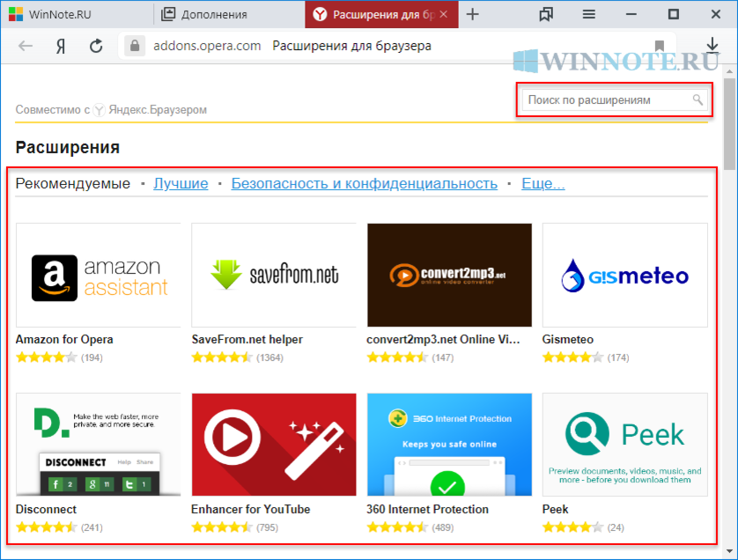Image resolution: width=738 pixels, height=560 pixels.
Task: Open the Peek extension thumbnail
Action: pos(625,445)
